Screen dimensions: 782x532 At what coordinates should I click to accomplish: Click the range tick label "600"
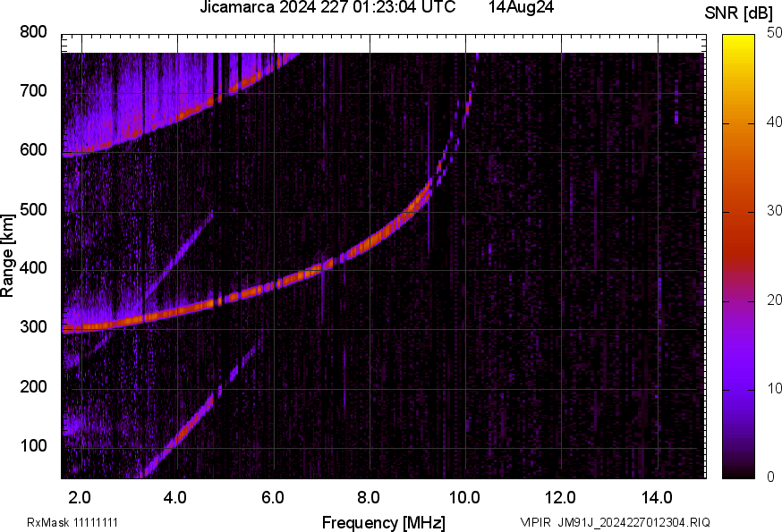point(33,150)
